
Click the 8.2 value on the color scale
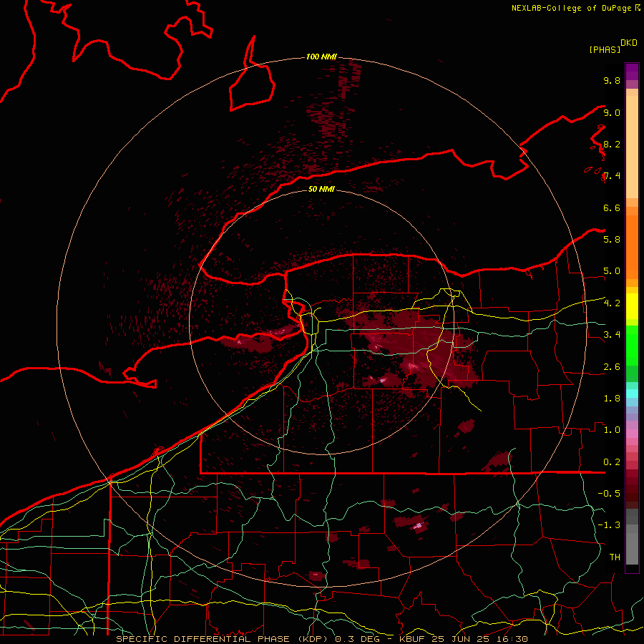coord(612,144)
